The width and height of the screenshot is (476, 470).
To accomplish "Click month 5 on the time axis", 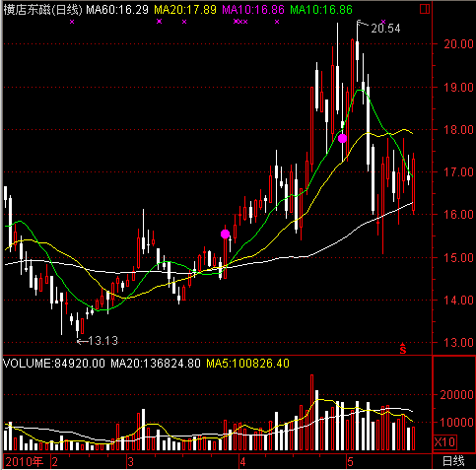I will tap(350, 462).
